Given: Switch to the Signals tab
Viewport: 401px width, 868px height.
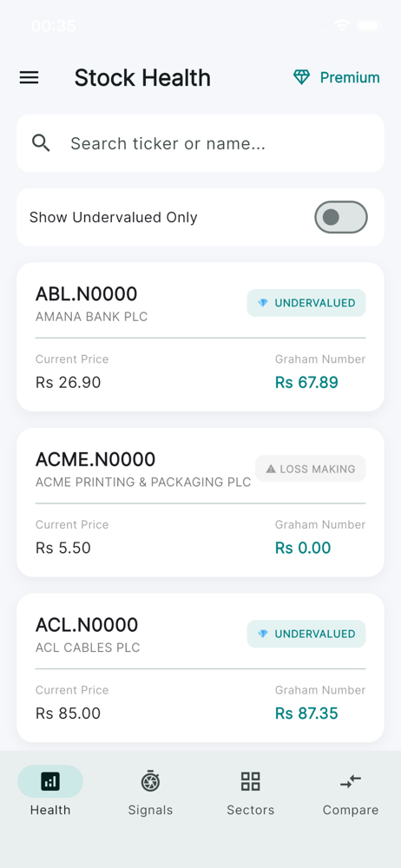Looking at the screenshot, I should 150,791.
